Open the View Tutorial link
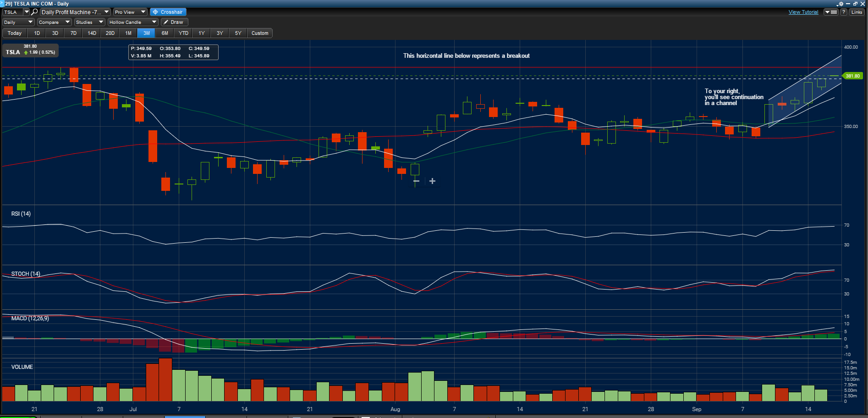 click(803, 12)
